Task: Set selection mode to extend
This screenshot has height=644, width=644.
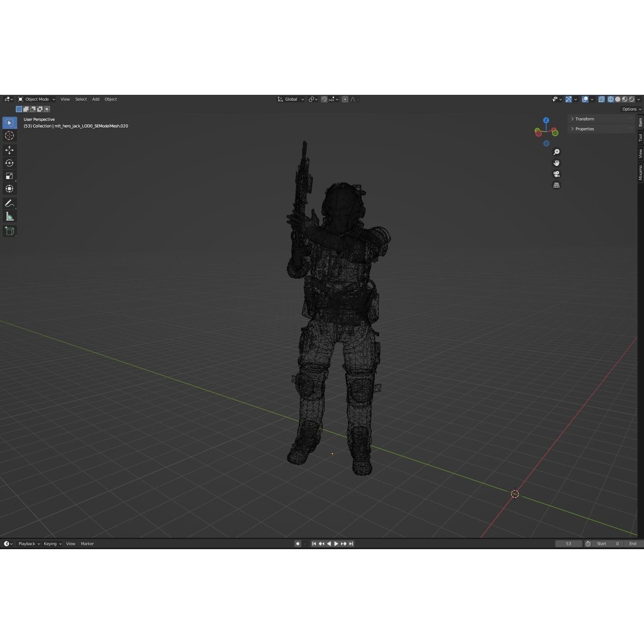Action: click(26, 109)
